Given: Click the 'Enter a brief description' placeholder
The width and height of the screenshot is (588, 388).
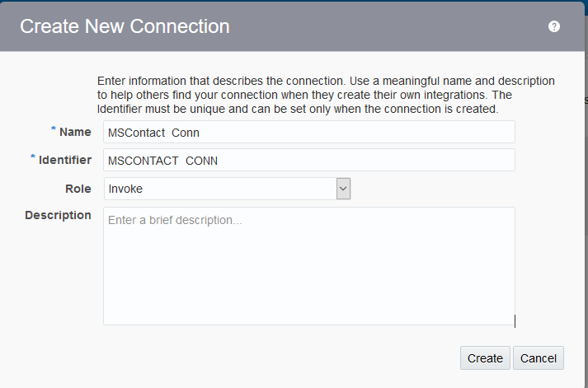Looking at the screenshot, I should pos(176,220).
